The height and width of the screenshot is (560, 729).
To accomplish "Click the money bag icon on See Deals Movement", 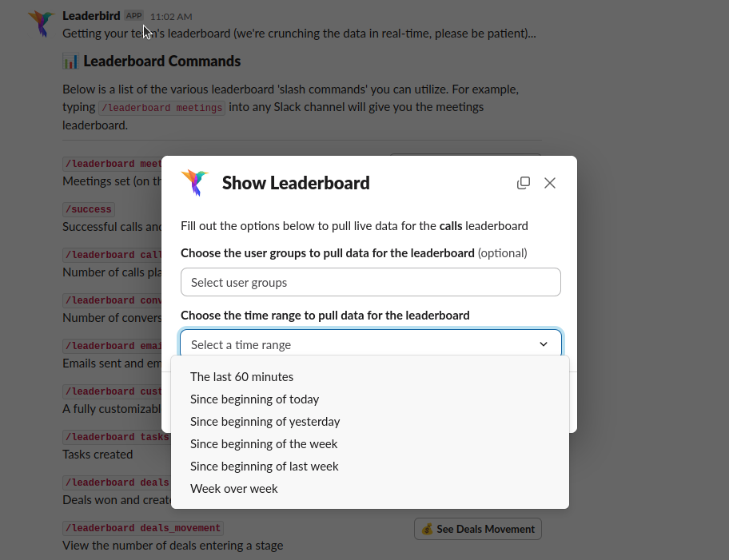I will 427,529.
